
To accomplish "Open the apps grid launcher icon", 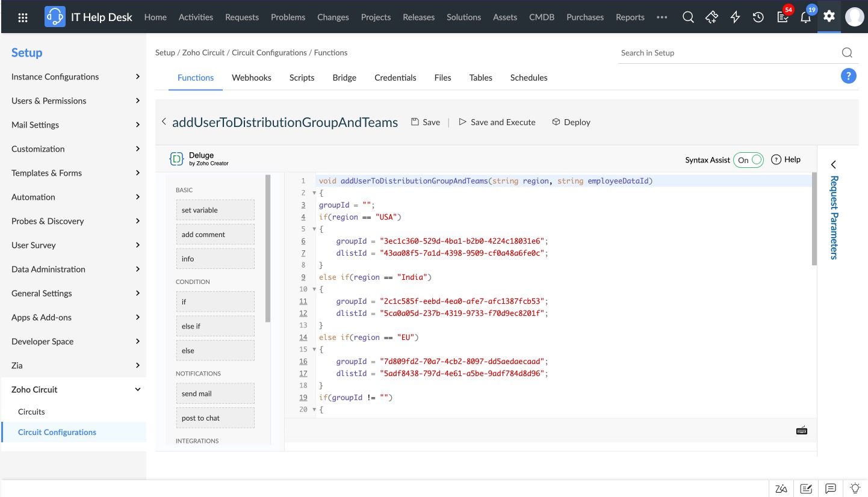I will [23, 17].
